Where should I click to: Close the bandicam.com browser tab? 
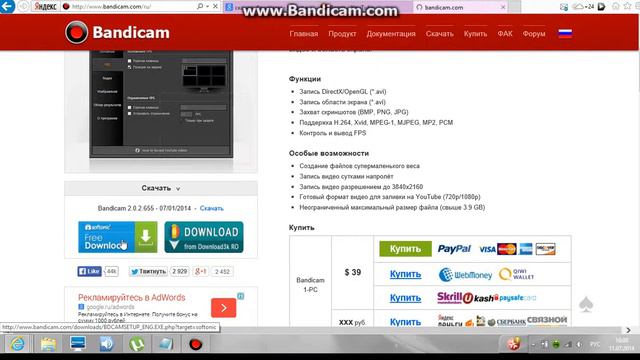(x=503, y=7)
